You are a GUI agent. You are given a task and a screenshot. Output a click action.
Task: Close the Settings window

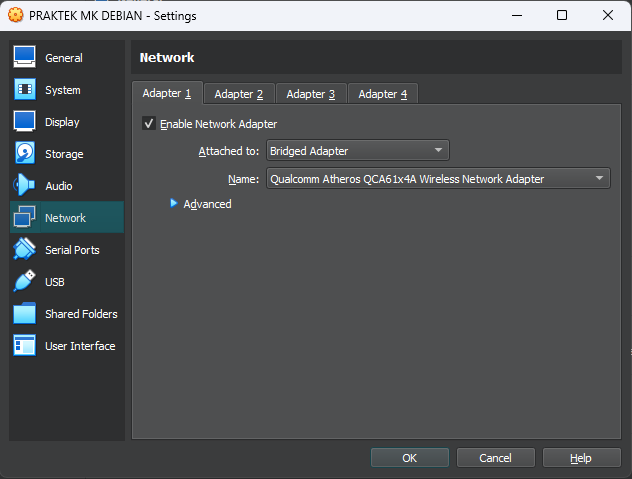[608, 15]
